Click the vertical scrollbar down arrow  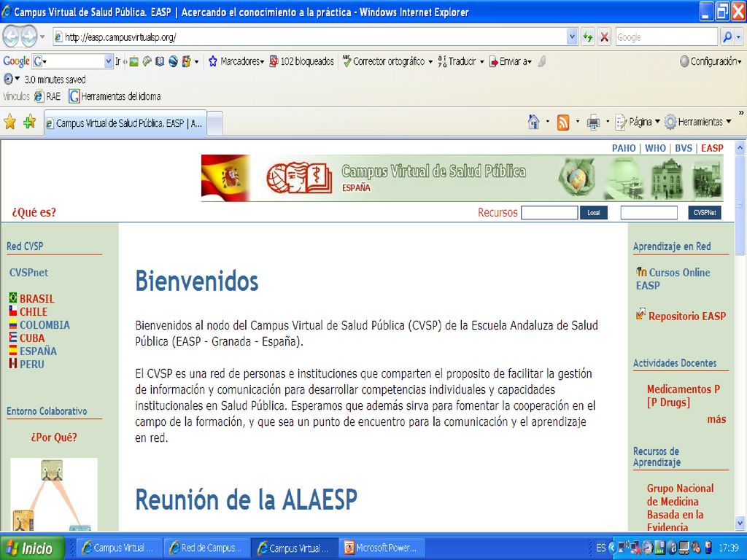pyautogui.click(x=740, y=524)
